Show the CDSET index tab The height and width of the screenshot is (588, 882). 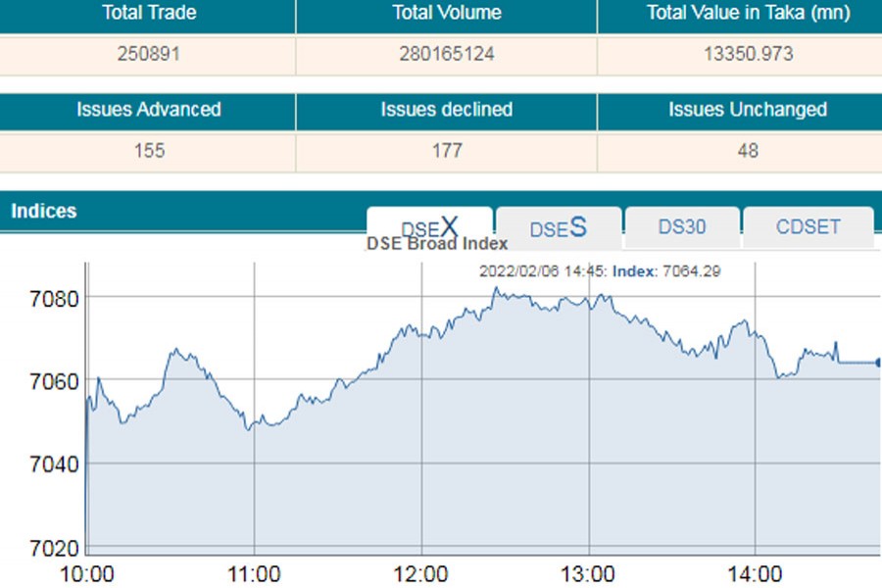pos(808,227)
